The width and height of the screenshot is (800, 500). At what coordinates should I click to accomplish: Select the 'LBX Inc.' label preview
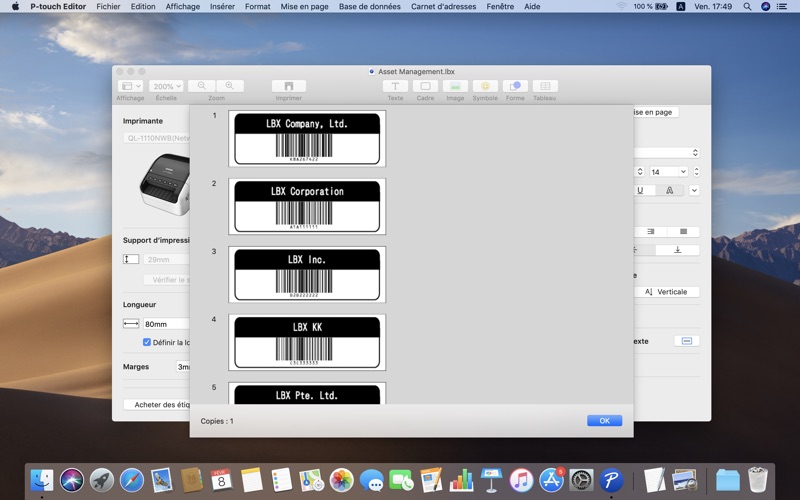click(x=307, y=274)
